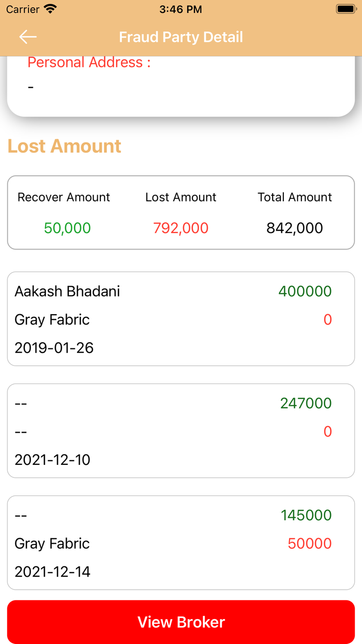Open the entry dated 2021-12-10
The width and height of the screenshot is (362, 644).
point(53,460)
